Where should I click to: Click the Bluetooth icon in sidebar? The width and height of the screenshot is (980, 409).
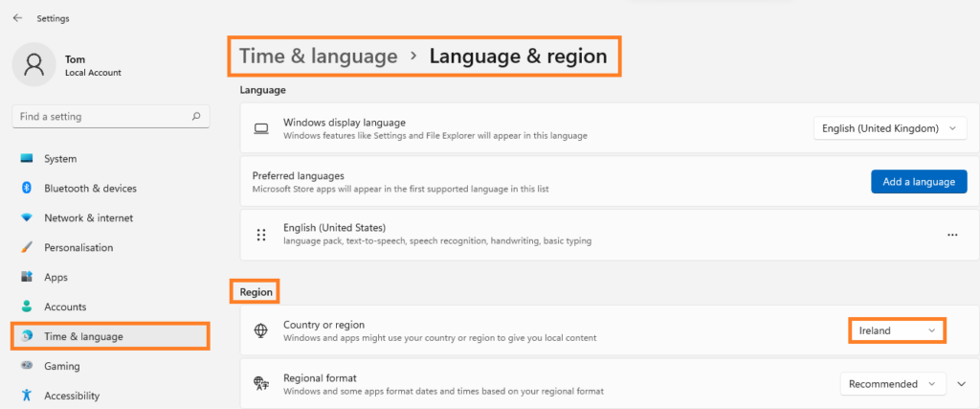click(27, 189)
